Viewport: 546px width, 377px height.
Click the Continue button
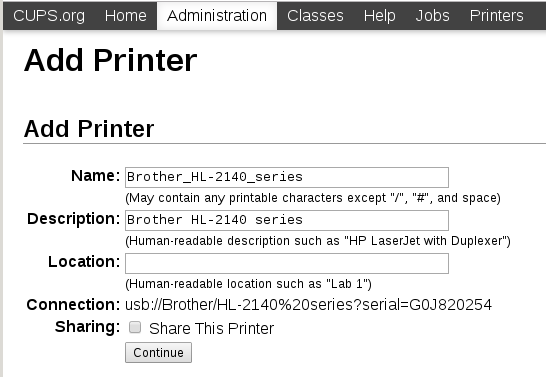pyautogui.click(x=158, y=352)
